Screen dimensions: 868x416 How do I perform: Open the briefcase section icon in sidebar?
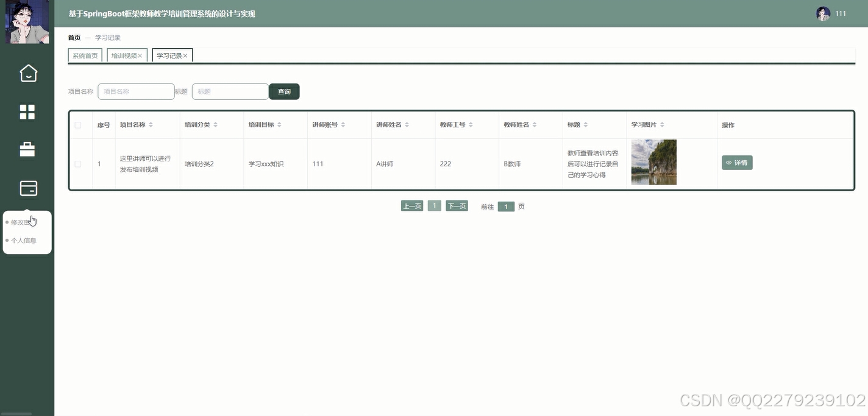click(x=27, y=149)
